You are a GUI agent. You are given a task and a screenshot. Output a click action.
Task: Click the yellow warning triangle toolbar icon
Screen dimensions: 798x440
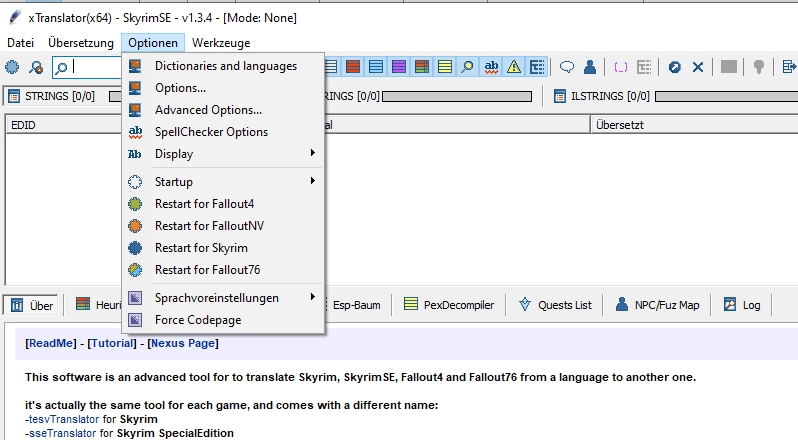[514, 67]
